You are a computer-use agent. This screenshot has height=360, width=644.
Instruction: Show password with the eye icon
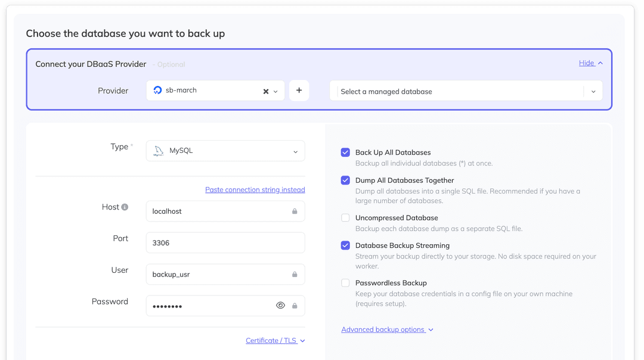280,305
